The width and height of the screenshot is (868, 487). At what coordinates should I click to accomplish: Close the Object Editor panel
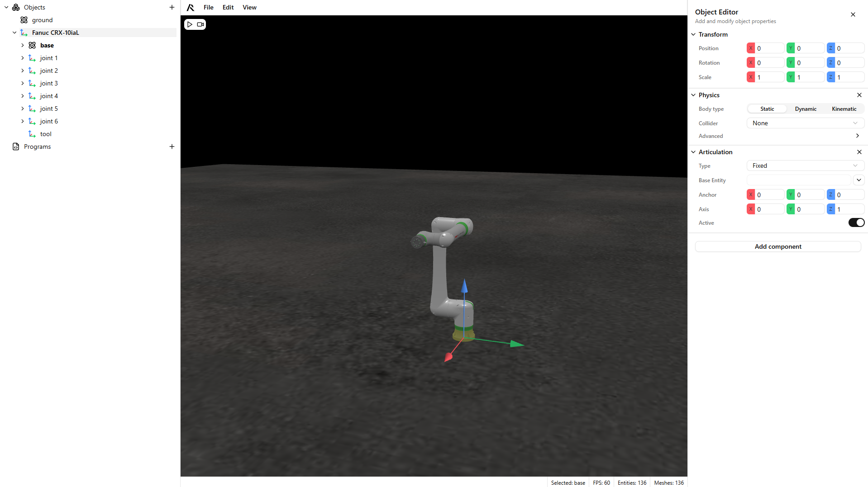[853, 14]
